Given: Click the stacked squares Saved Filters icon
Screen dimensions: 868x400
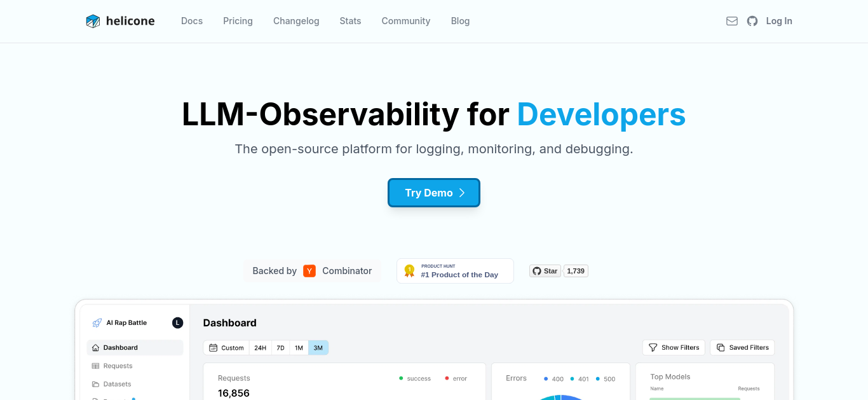Looking at the screenshot, I should 721,348.
